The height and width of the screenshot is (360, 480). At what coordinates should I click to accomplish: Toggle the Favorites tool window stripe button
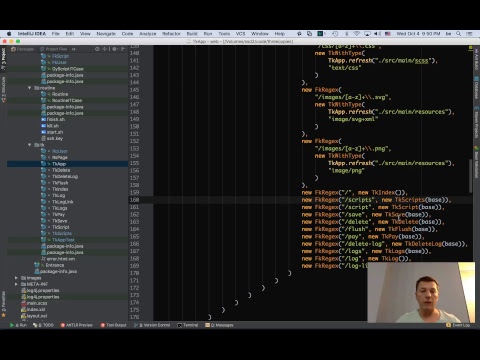click(x=3, y=304)
